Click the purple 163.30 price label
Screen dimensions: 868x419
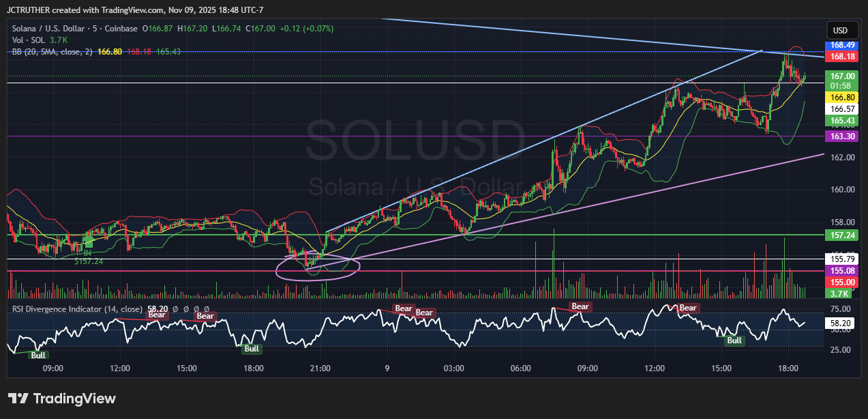click(841, 136)
